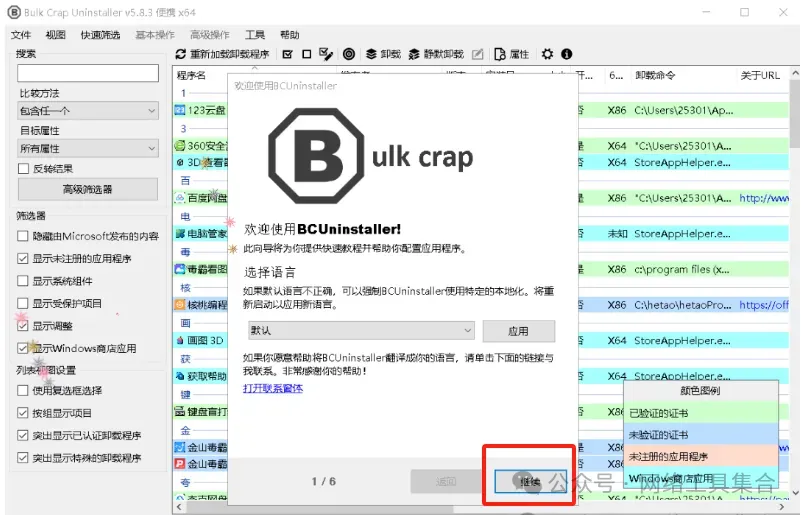Check the 显示系统组件 option

pyautogui.click(x=22, y=281)
